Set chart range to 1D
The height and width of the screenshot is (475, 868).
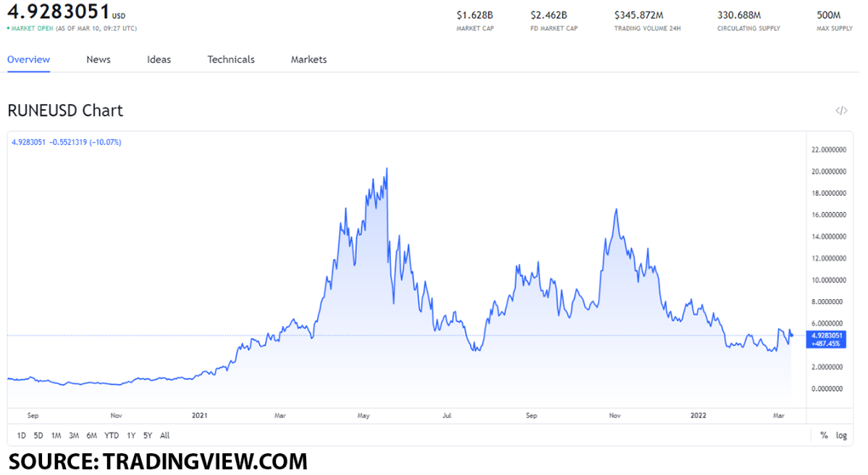point(21,436)
